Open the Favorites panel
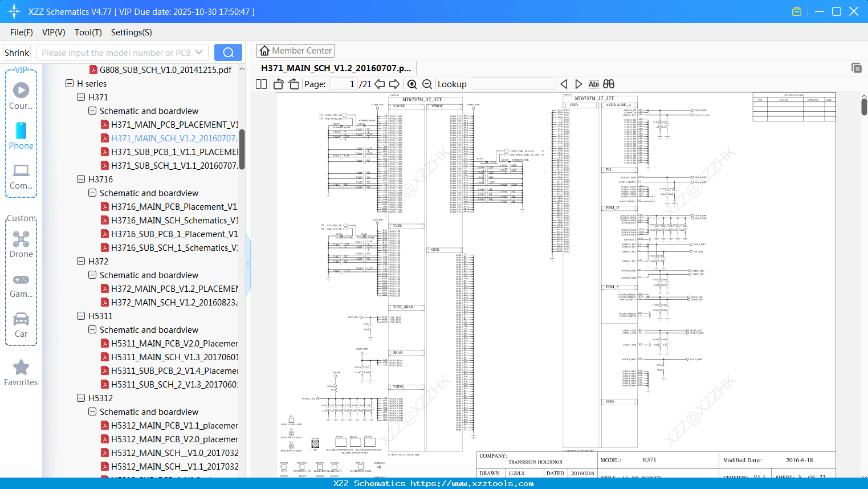 [21, 372]
